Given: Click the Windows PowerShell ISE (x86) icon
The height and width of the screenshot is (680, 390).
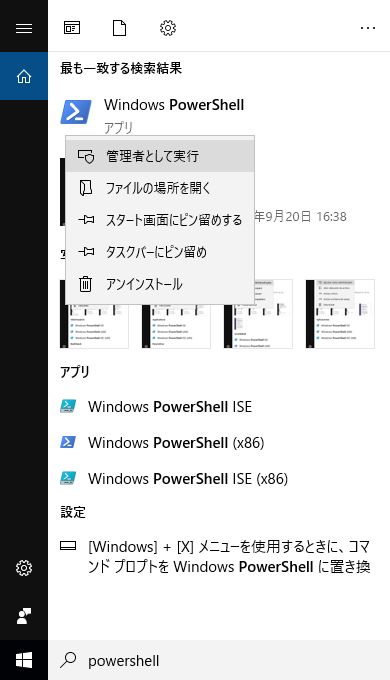Looking at the screenshot, I should pyautogui.click(x=68, y=478).
